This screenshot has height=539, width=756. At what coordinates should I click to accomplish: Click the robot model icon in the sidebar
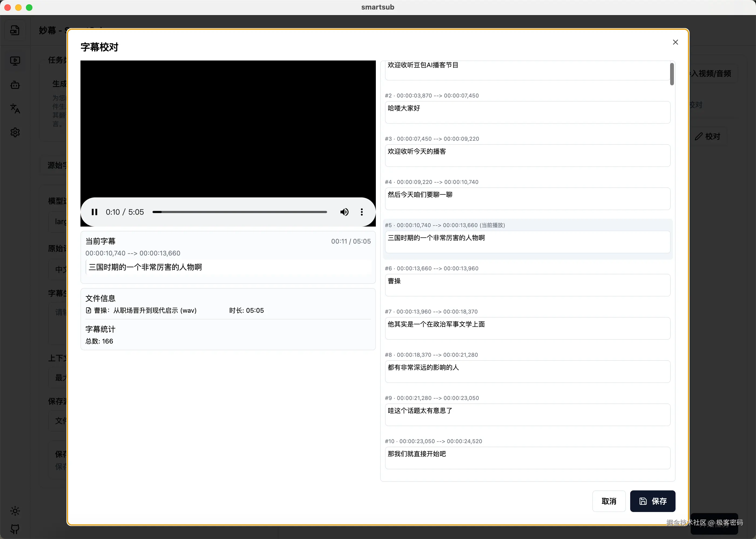coord(15,85)
